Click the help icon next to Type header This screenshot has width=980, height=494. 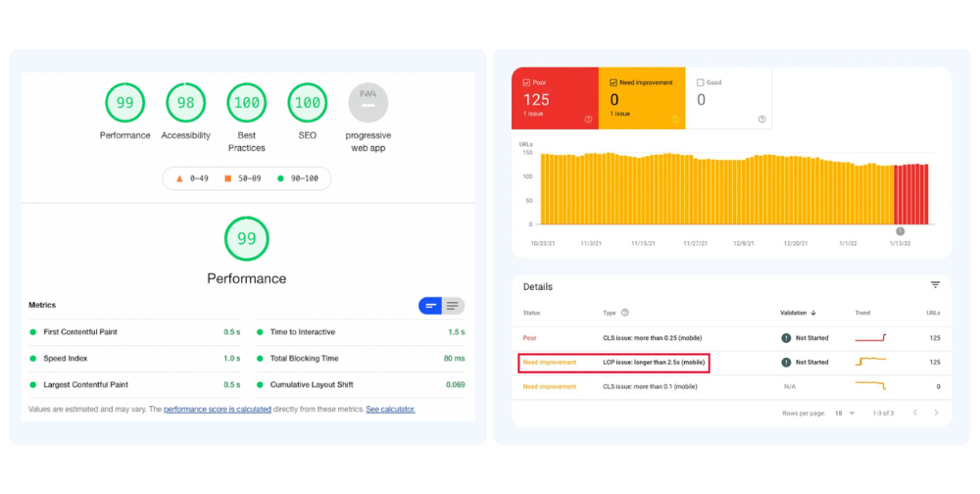625,313
